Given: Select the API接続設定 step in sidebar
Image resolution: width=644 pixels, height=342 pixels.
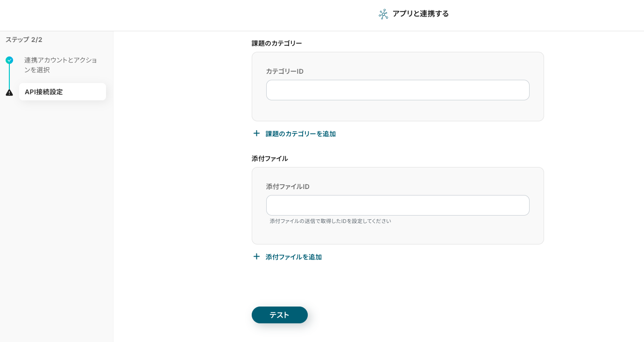Looking at the screenshot, I should point(63,92).
